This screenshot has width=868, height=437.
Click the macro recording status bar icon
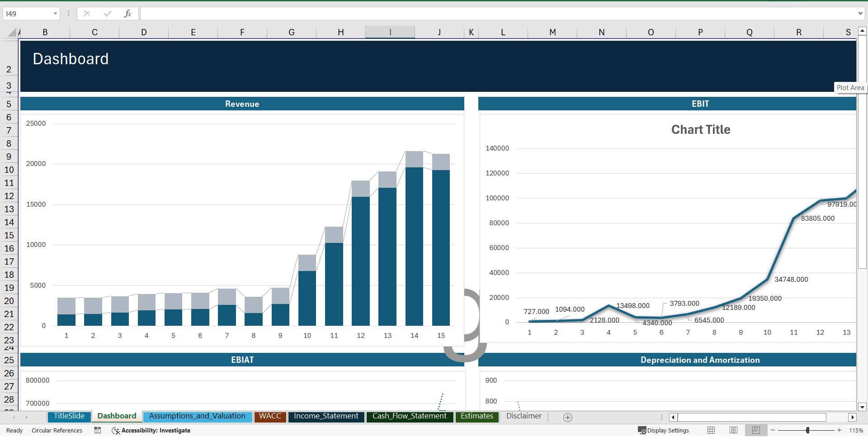pos(97,430)
